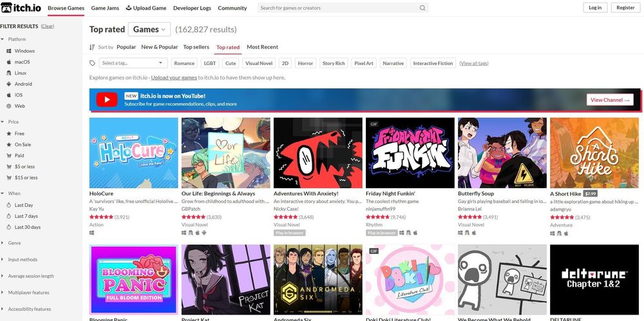644x321 pixels.
Task: Filter games from Last 7 days
Action: tap(26, 216)
